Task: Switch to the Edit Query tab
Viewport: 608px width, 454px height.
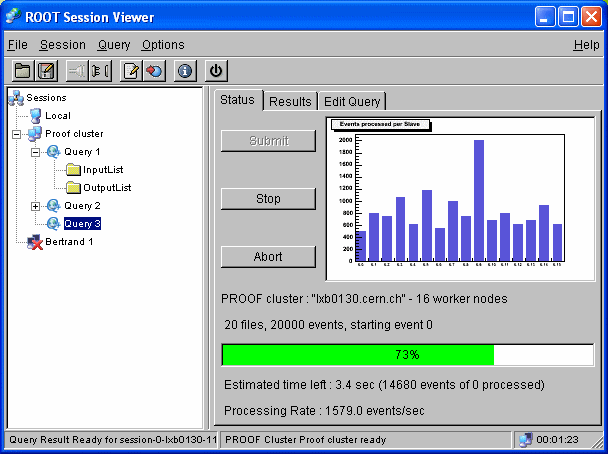Action: coord(352,101)
